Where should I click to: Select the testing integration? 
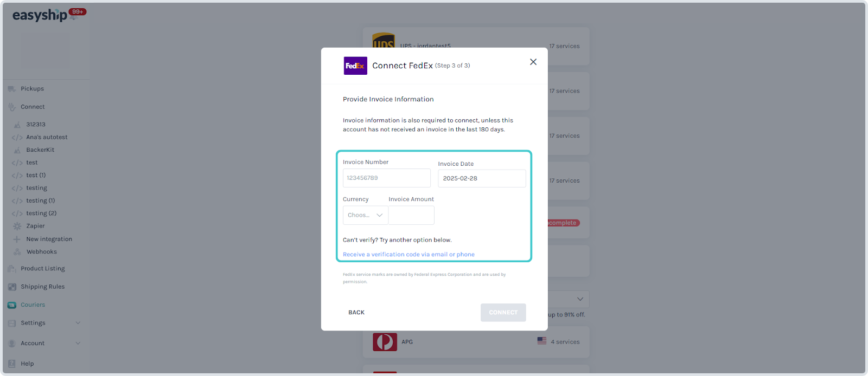coord(36,188)
